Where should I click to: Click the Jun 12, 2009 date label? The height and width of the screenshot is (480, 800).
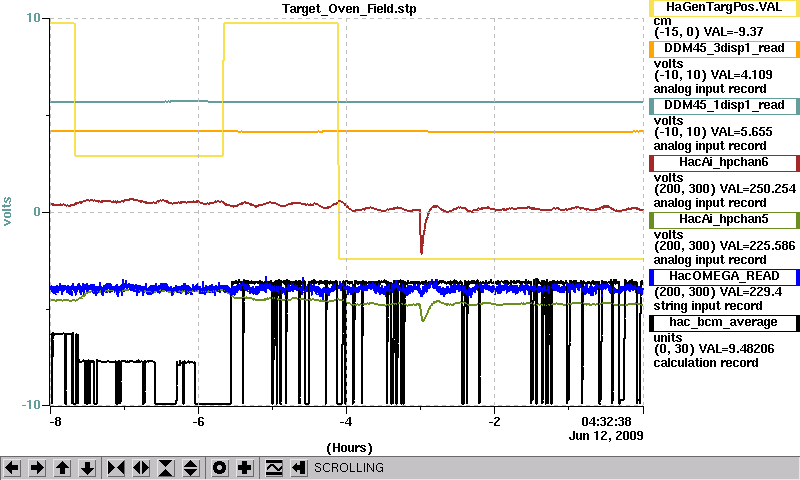pyautogui.click(x=606, y=436)
